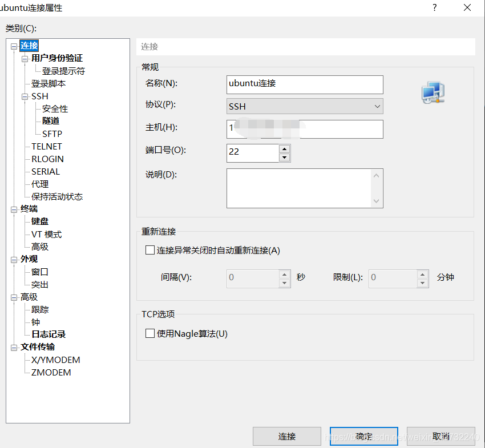Open 突出 highlight settings
485x448 pixels.
click(x=40, y=284)
